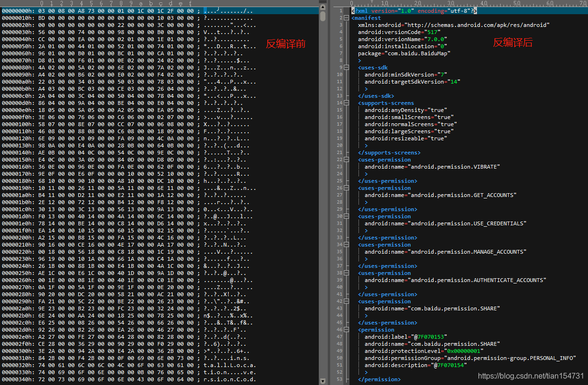The width and height of the screenshot is (588, 385).
Task: Click the android:resizeable="true" line
Action: tap(406, 138)
